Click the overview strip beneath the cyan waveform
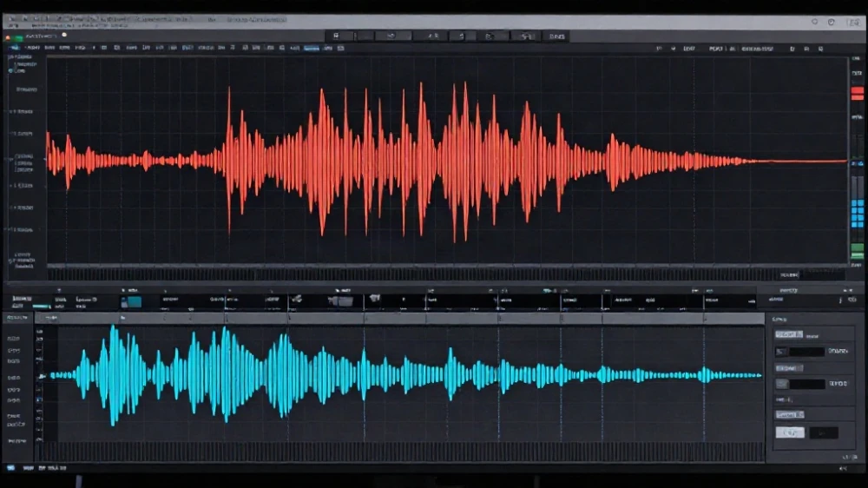 pos(399,451)
